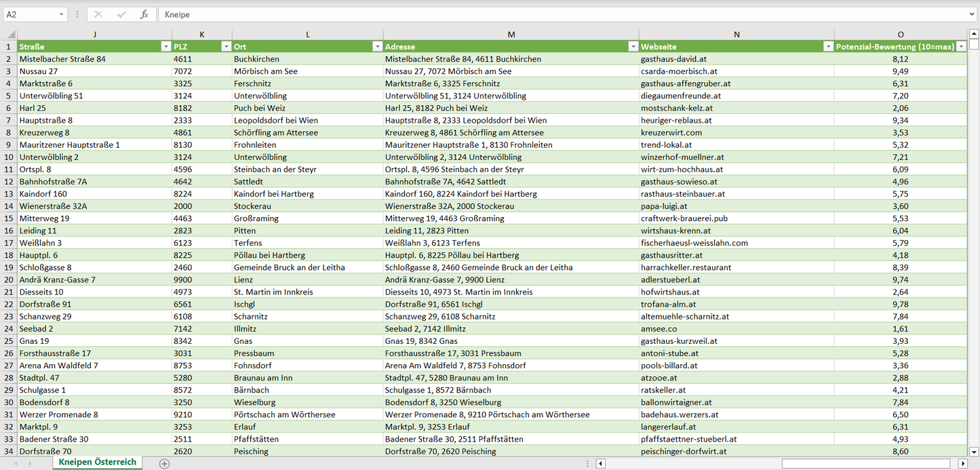Open the Webseite filter dropdown
Viewport: 980px width, 470px height.
point(828,47)
